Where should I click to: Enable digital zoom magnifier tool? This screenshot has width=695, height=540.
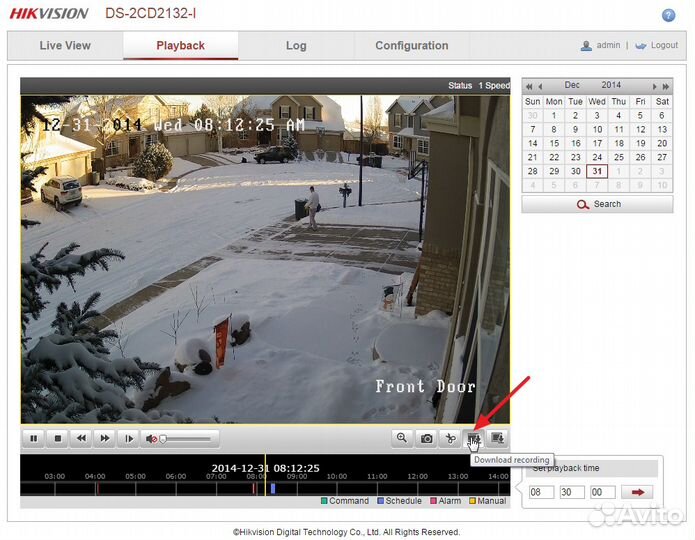pos(402,438)
